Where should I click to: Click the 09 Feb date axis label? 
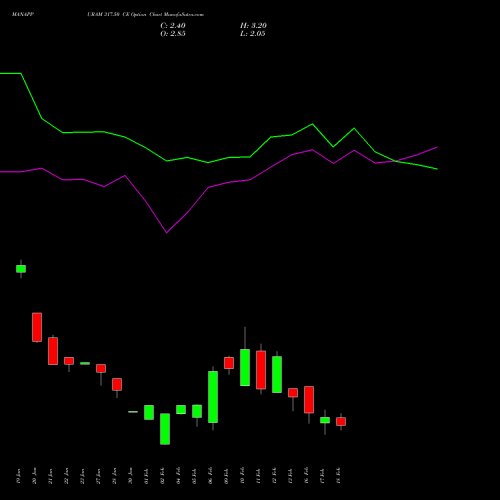pyautogui.click(x=227, y=476)
